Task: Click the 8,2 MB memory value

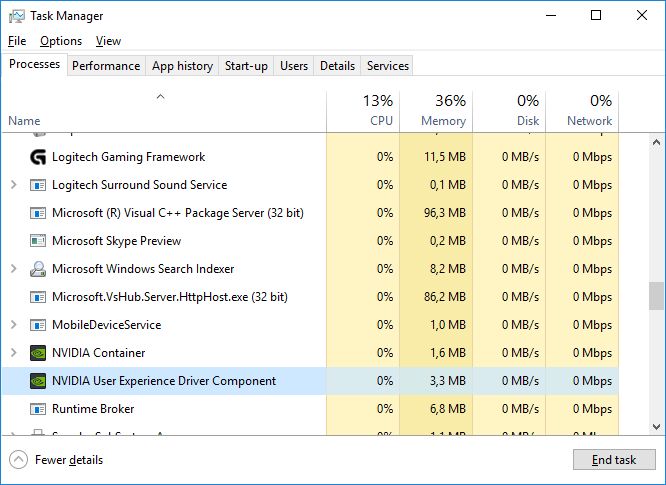Action: click(448, 269)
